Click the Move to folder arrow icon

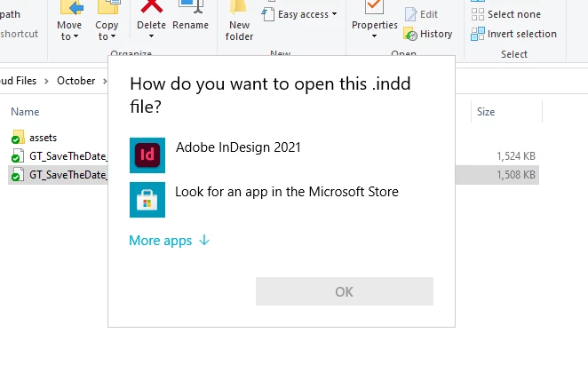tap(71, 7)
